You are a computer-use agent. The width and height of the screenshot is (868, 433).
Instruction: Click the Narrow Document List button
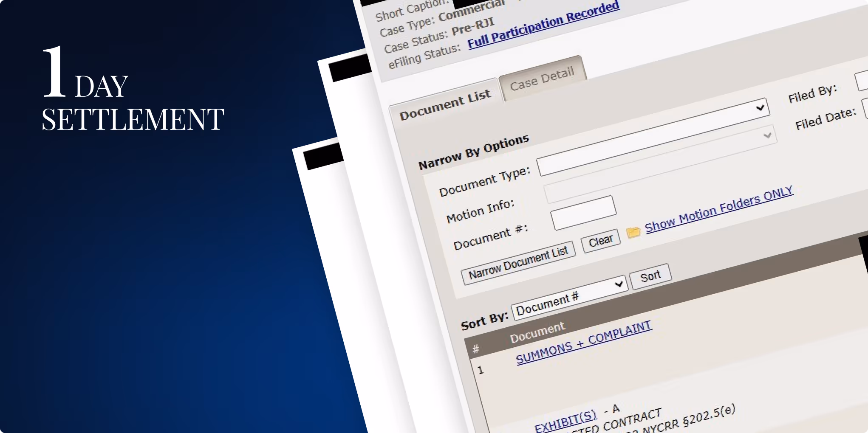click(x=518, y=263)
